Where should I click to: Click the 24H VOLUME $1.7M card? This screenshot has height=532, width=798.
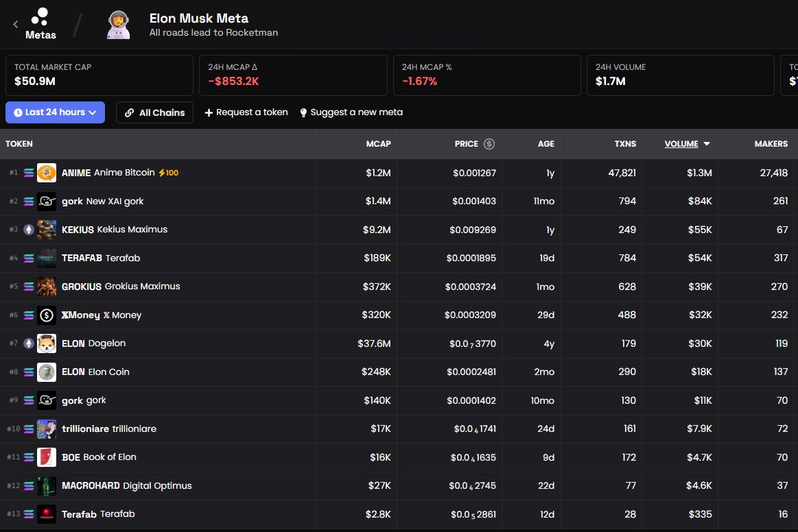coord(681,75)
